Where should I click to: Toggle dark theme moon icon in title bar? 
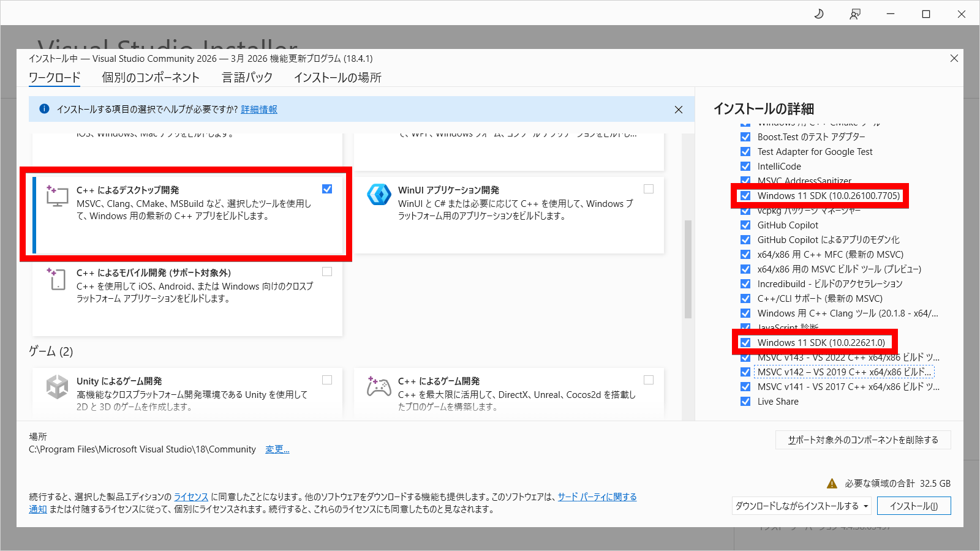[x=819, y=14]
